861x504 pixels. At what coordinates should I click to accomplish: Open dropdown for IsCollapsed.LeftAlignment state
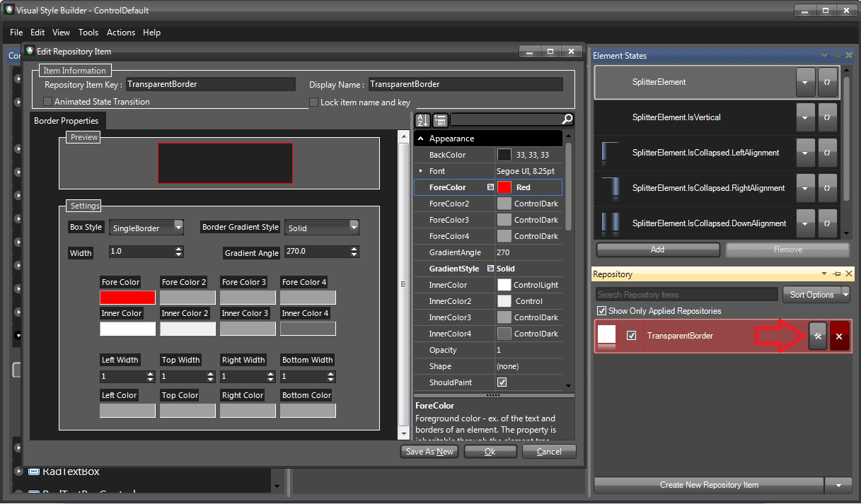pyautogui.click(x=805, y=153)
